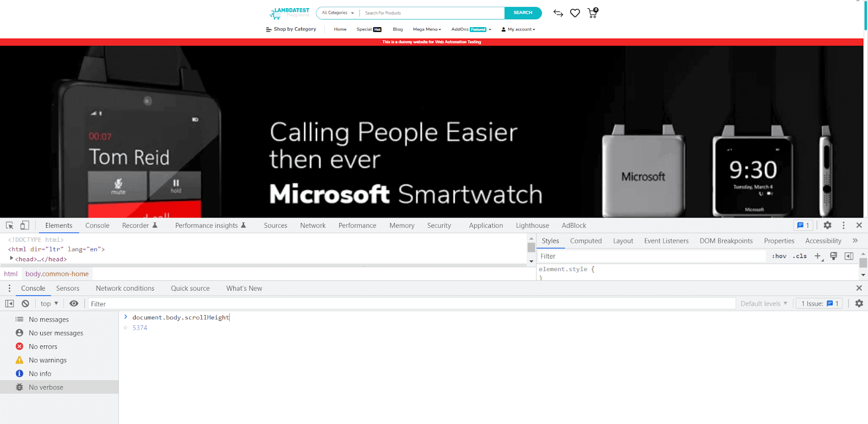Filter by errors in console sidebar
This screenshot has width=868, height=424.
click(x=59, y=346)
